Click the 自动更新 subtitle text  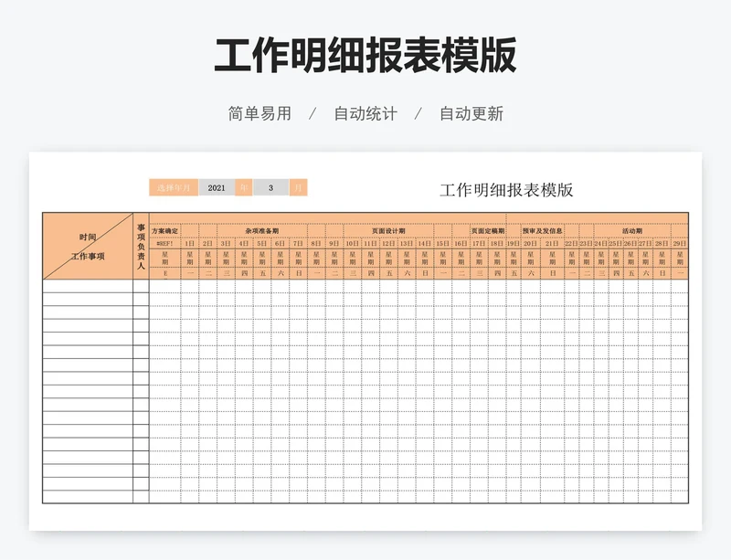471,113
